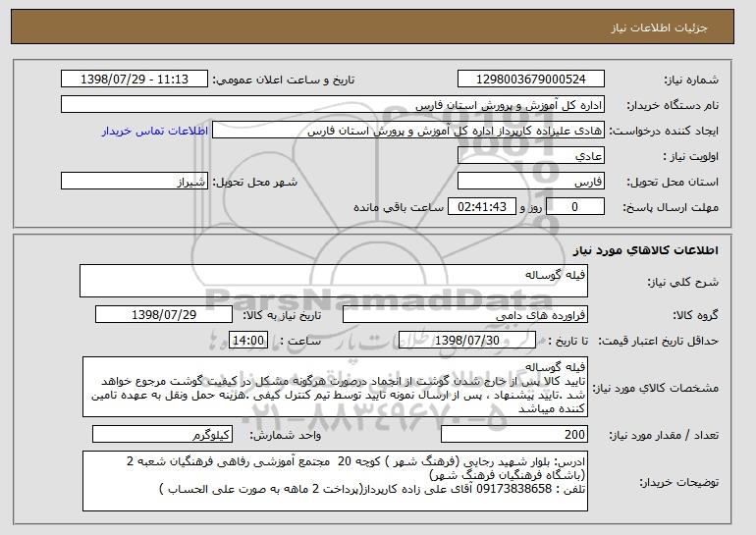Image resolution: width=756 pixels, height=535 pixels.
Task: Click the remaining time field 02:41:43
Action: (482, 207)
